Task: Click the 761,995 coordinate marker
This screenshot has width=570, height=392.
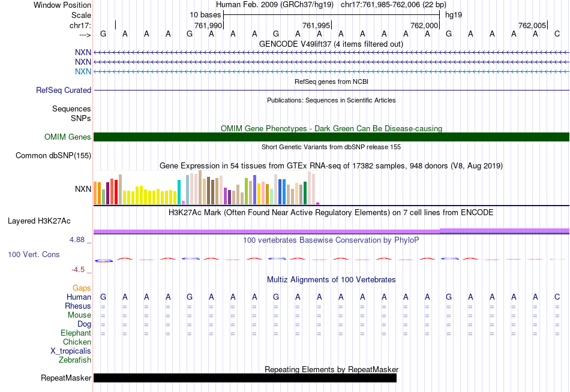Action: pyautogui.click(x=316, y=25)
